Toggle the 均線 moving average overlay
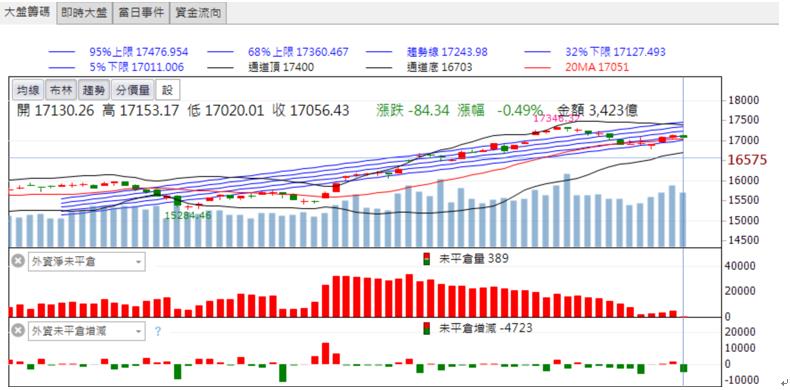Viewport: 790px width, 390px height. pos(28,91)
